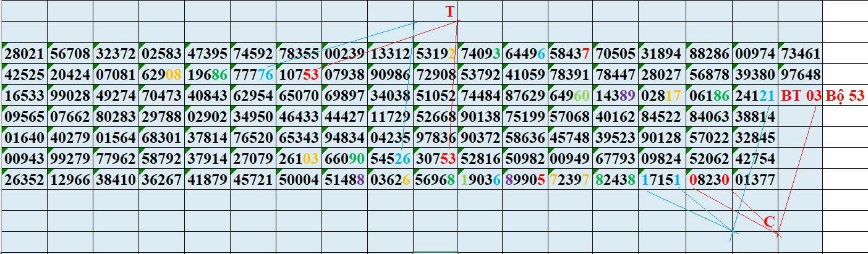Select cell 24121 with blue digits
Screen dimensions: 868x254
point(755,96)
